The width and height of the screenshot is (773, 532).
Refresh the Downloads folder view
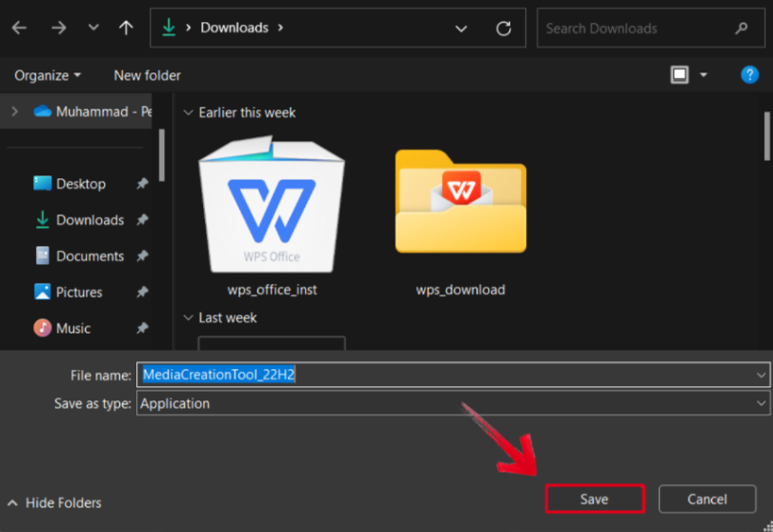pyautogui.click(x=504, y=29)
